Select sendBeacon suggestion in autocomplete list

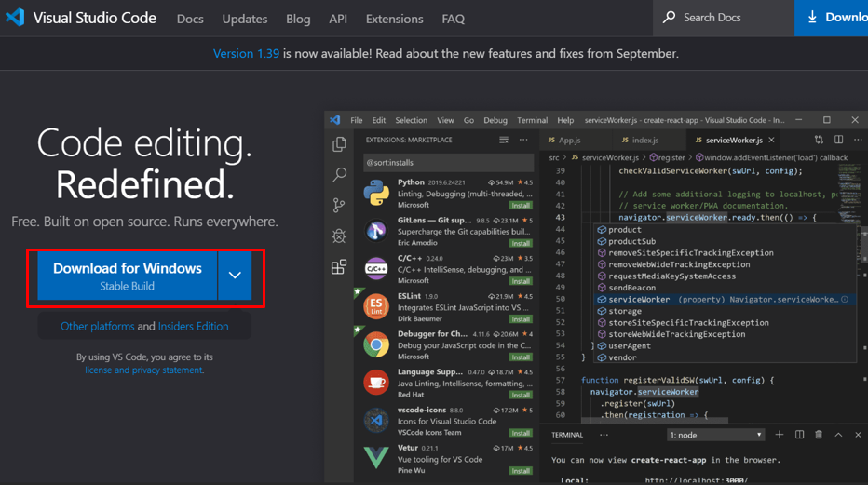(x=723, y=288)
